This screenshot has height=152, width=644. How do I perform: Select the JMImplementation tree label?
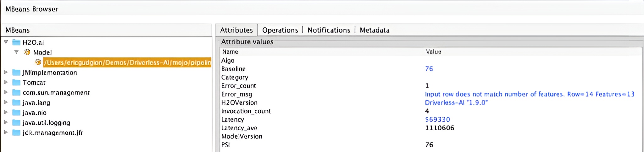point(49,73)
